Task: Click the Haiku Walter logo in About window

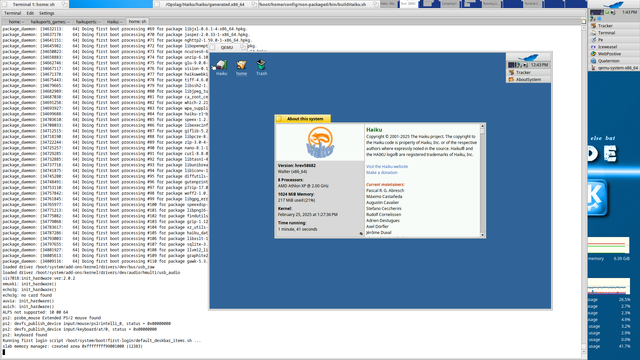Action: point(320,142)
